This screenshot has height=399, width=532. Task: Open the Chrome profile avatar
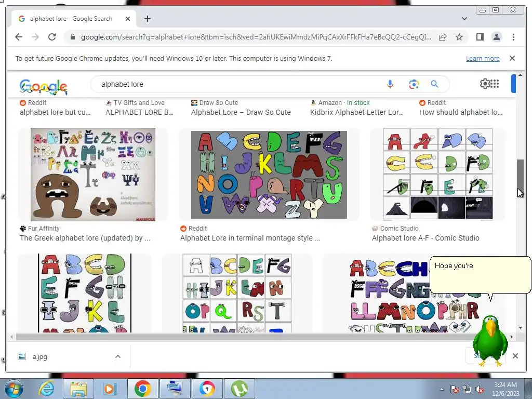[496, 37]
